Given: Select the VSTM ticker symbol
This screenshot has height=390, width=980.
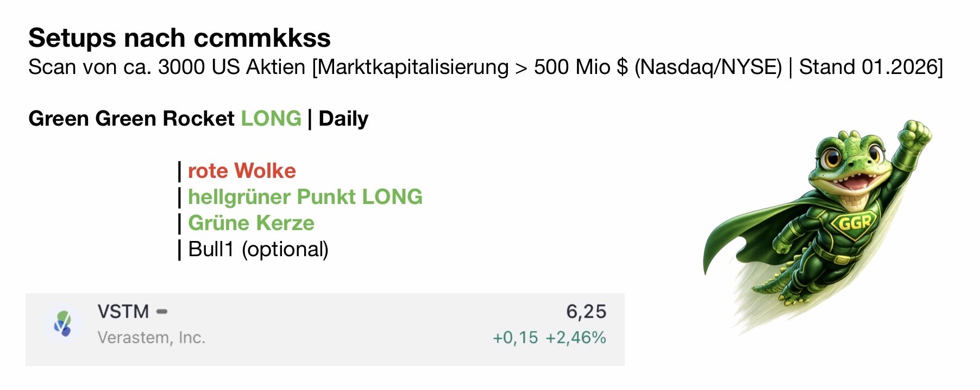Looking at the screenshot, I should (123, 312).
